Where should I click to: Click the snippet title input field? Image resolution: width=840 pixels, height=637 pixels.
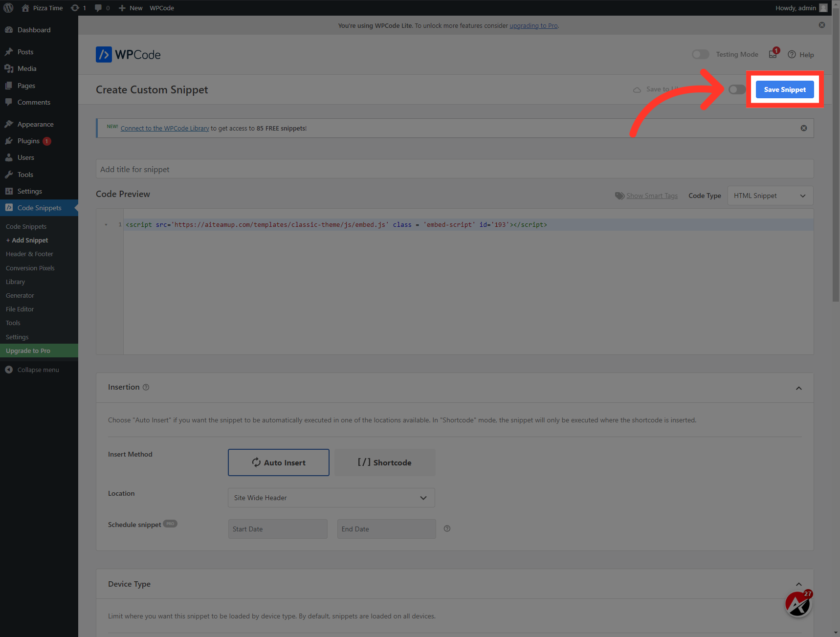pos(454,169)
